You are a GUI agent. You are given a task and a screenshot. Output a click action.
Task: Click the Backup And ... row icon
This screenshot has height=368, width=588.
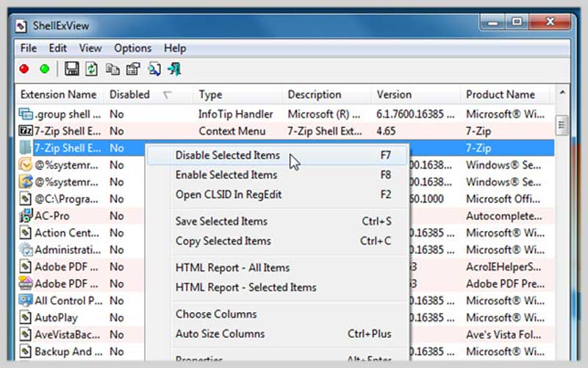(x=26, y=352)
